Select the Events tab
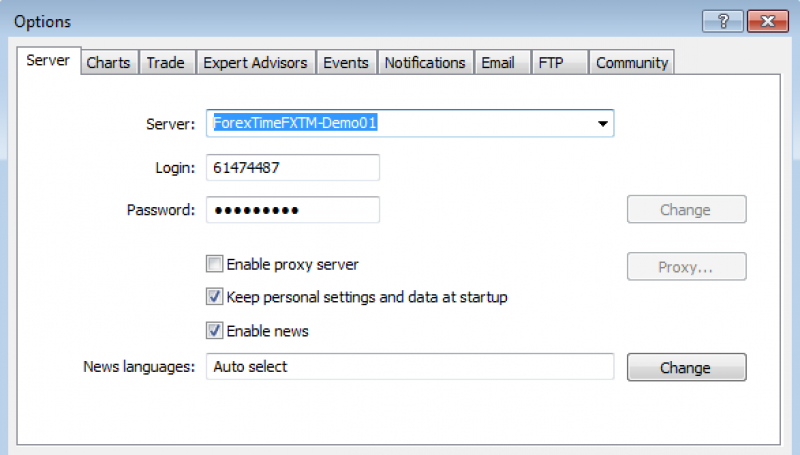800x455 pixels. (346, 63)
